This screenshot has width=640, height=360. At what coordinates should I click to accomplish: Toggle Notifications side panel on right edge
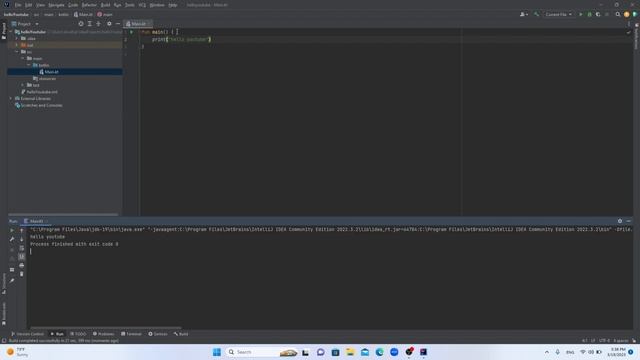pos(636,37)
